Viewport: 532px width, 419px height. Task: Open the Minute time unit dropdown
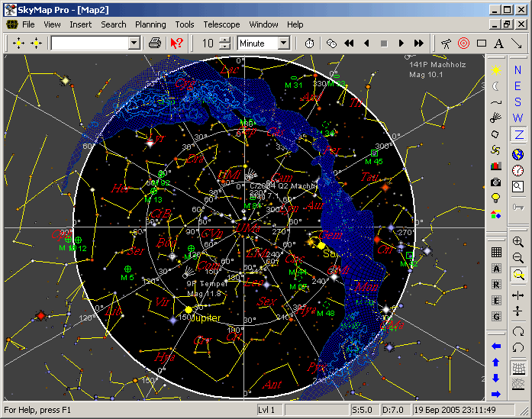tap(284, 43)
